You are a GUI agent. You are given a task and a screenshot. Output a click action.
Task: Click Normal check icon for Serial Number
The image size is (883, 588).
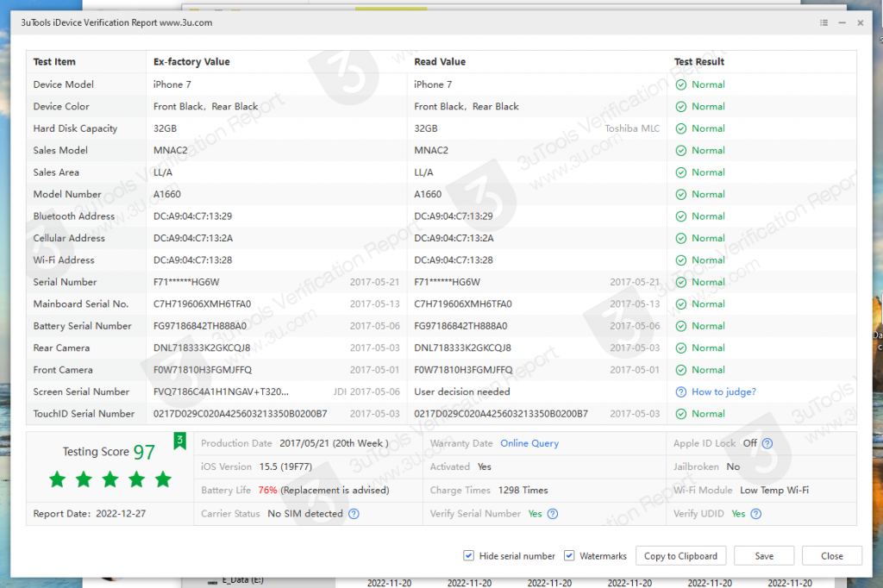[x=681, y=282]
